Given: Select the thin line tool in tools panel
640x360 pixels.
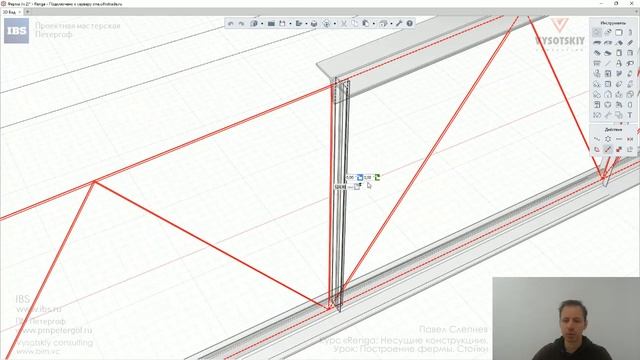Looking at the screenshot, I should (608, 63).
